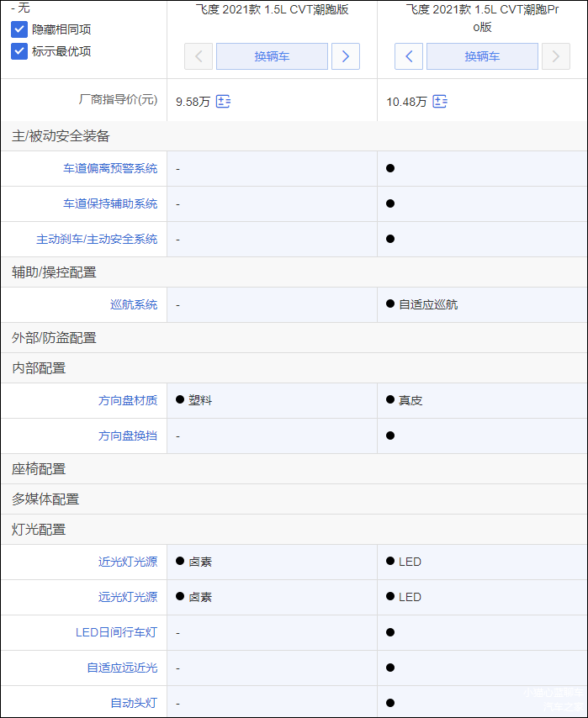Open price calculator icon beside 9.58万

(223, 102)
